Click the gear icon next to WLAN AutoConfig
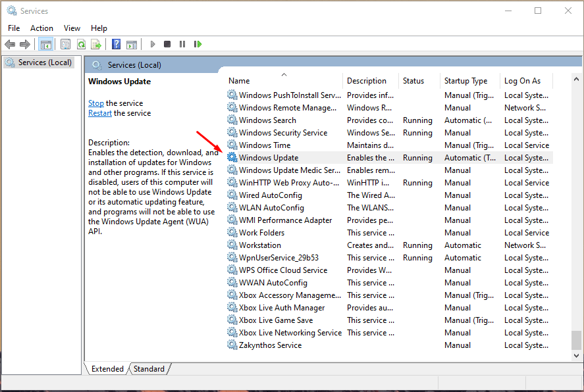The image size is (584, 392). [232, 207]
